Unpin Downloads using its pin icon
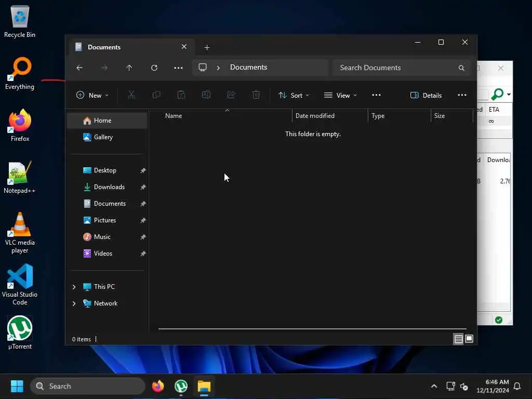 pyautogui.click(x=143, y=187)
